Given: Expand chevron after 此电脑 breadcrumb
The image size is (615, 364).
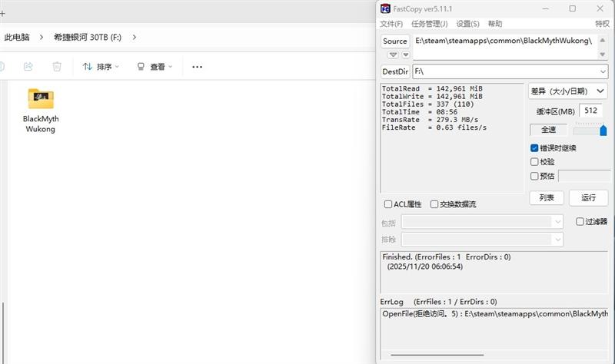Looking at the screenshot, I should tap(42, 37).
